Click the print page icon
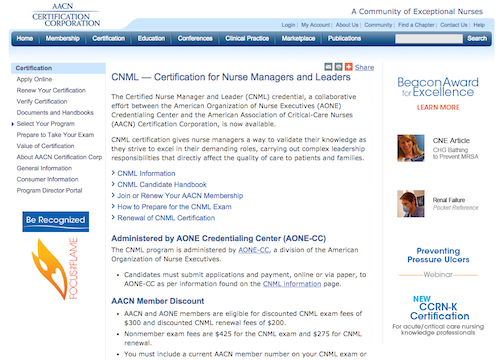The width and height of the screenshot is (500, 360). [338, 67]
